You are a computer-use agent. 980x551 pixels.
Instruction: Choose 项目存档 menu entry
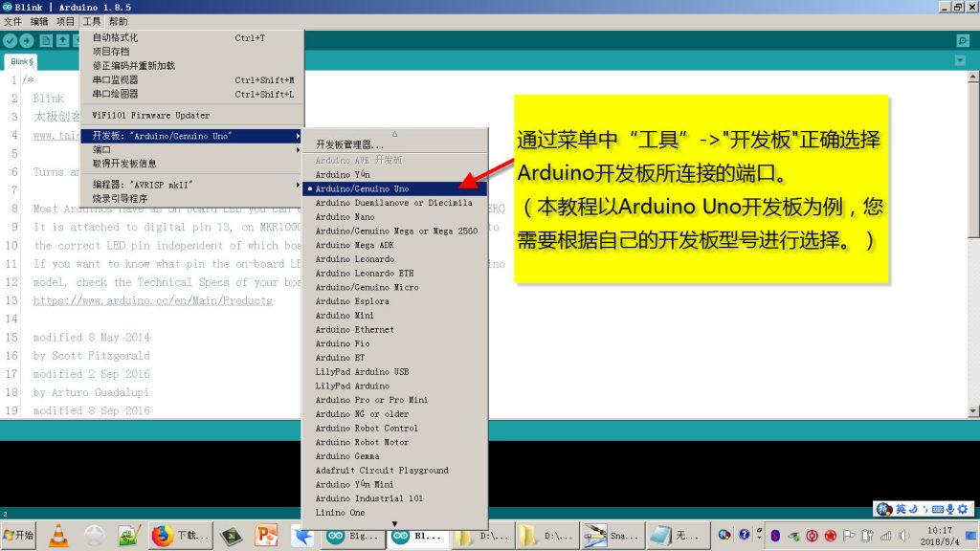(x=191, y=52)
